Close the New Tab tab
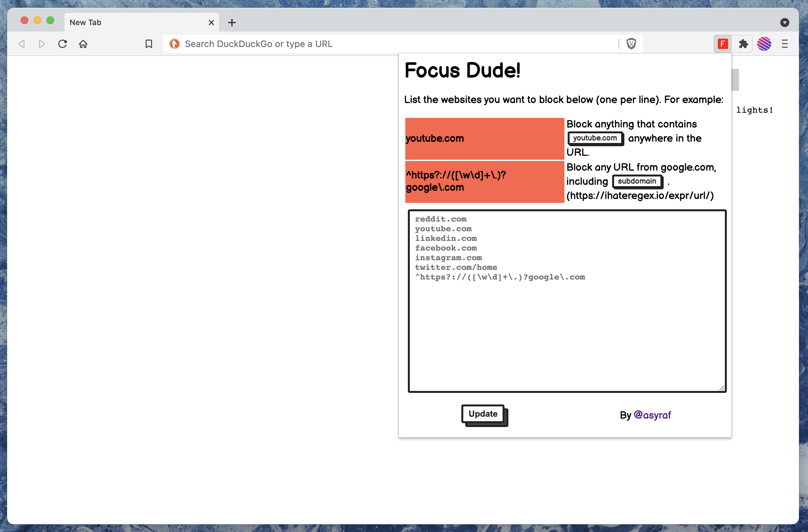The image size is (808, 532). point(211,23)
